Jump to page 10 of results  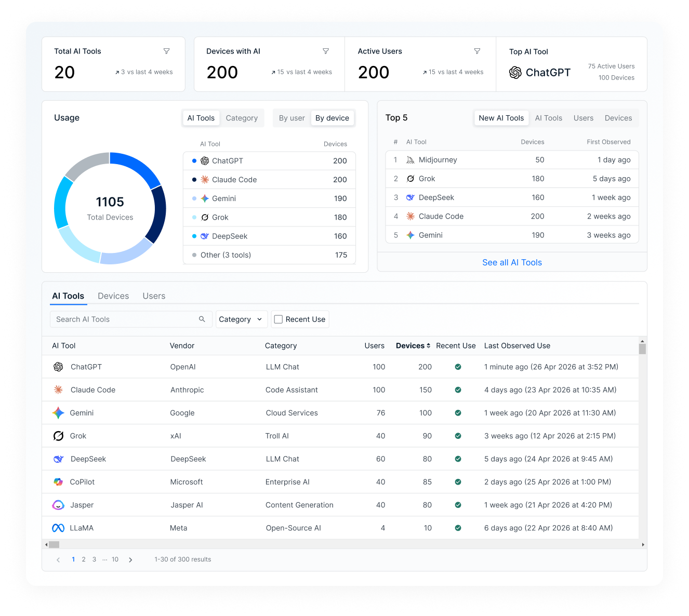tap(115, 559)
